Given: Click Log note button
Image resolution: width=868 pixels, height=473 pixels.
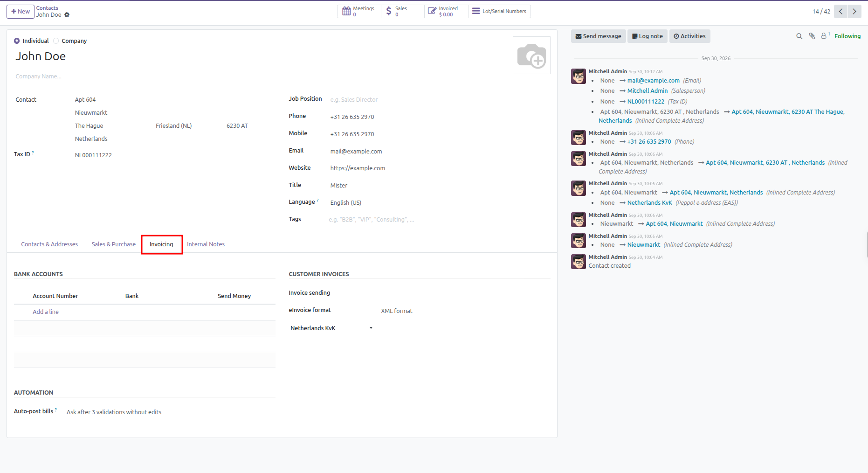Looking at the screenshot, I should coord(647,36).
